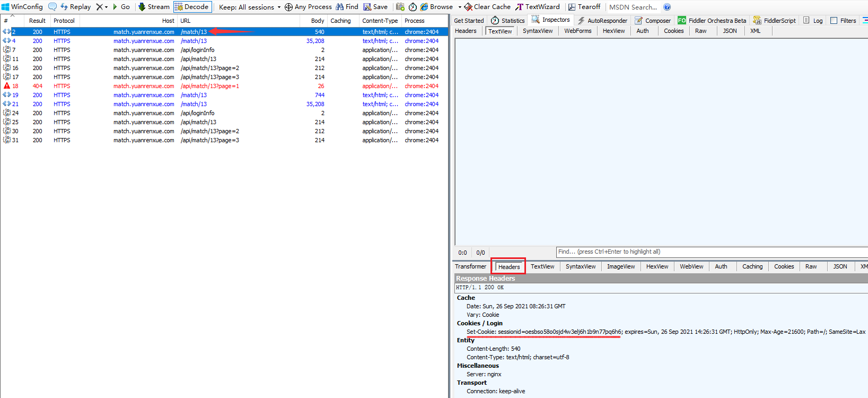Resume with the Go button
868x398 pixels.
click(121, 7)
